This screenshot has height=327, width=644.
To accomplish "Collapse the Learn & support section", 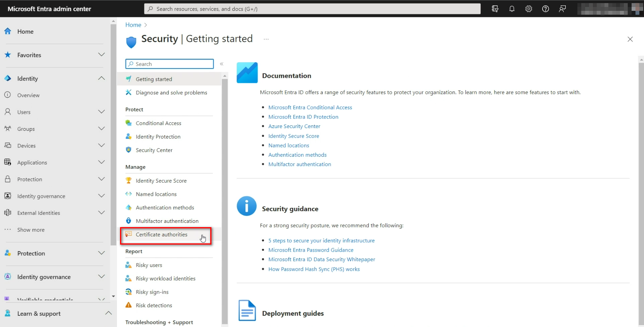I will (108, 313).
